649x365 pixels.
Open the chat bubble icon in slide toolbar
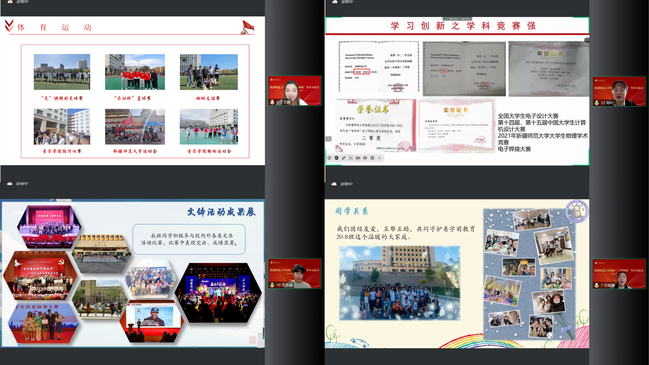(x=365, y=158)
